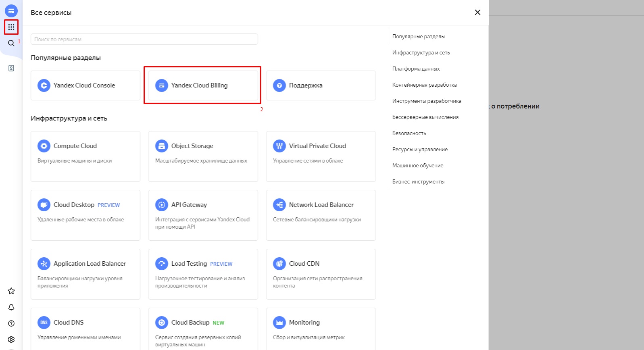Click the Load Testing icon
This screenshot has width=644, height=350.
tap(162, 264)
